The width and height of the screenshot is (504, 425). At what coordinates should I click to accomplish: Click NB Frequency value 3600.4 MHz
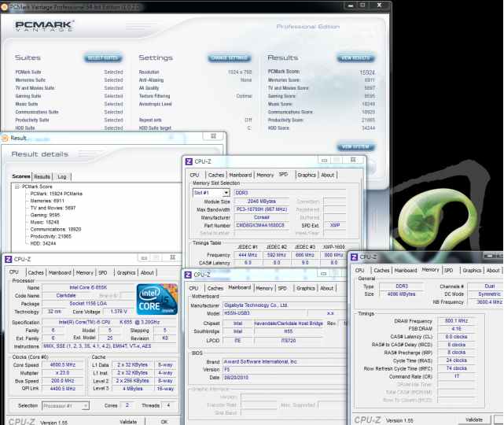click(x=485, y=301)
